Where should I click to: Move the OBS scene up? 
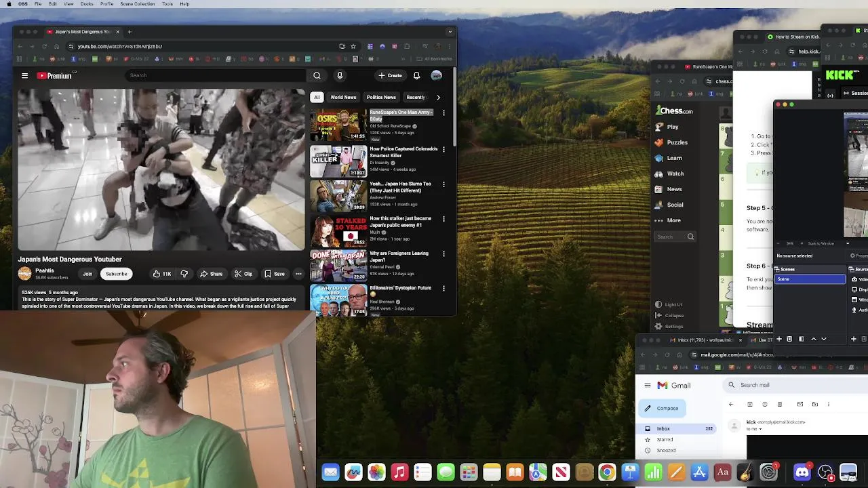(814, 339)
